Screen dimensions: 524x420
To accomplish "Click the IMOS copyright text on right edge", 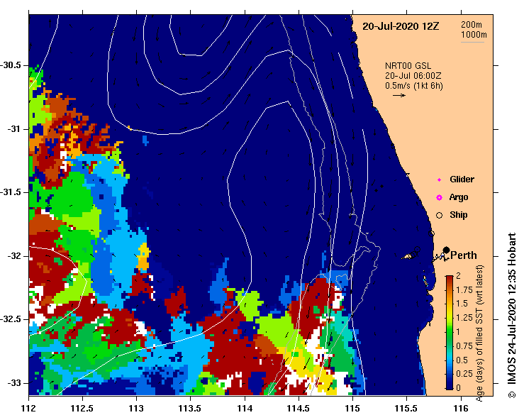I will click(512, 315).
